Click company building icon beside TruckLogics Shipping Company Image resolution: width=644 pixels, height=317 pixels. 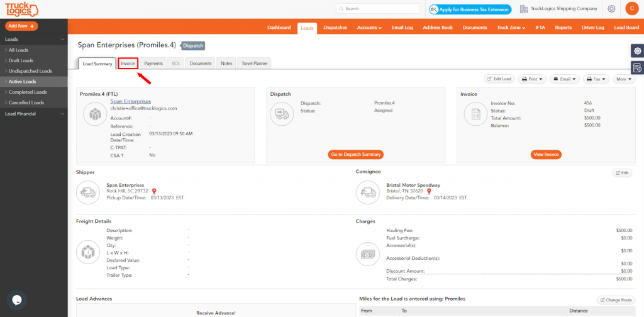[x=524, y=9]
